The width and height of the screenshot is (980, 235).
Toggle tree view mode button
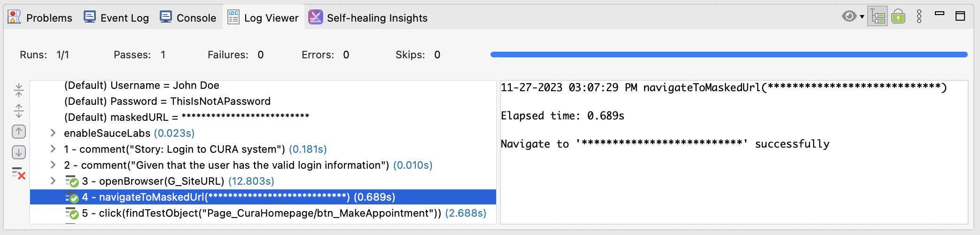pos(877,17)
